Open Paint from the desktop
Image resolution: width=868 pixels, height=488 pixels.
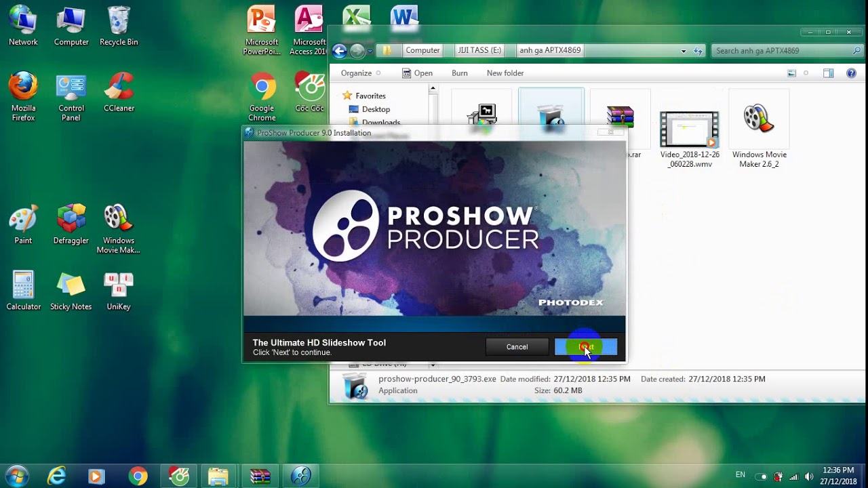(x=23, y=224)
